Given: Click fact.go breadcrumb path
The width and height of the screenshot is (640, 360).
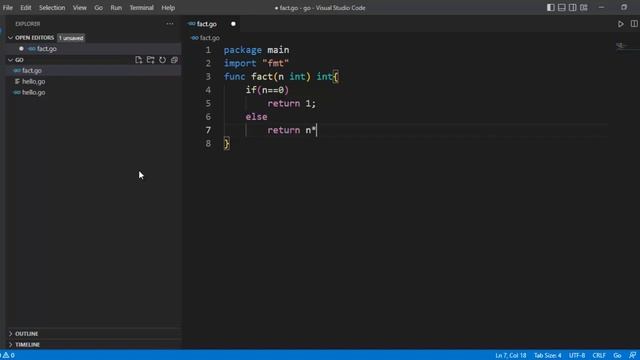Looking at the screenshot, I should [210, 38].
